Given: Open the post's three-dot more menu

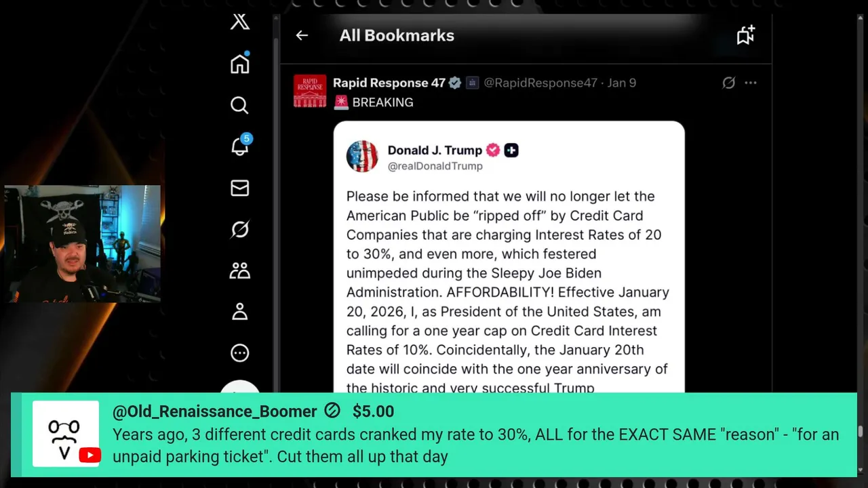Looking at the screenshot, I should point(750,83).
